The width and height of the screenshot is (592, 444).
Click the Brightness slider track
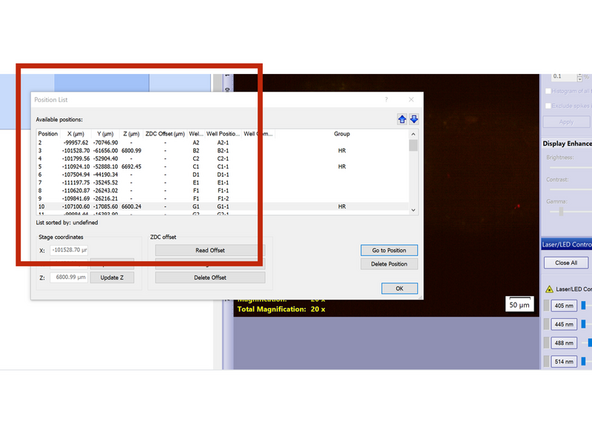[570, 167]
